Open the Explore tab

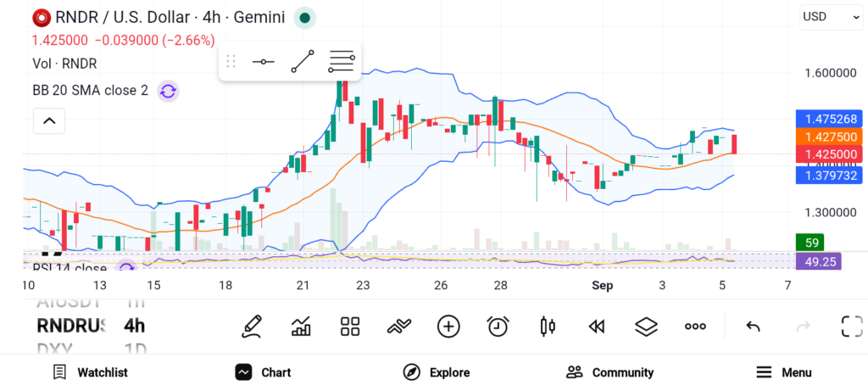point(437,372)
